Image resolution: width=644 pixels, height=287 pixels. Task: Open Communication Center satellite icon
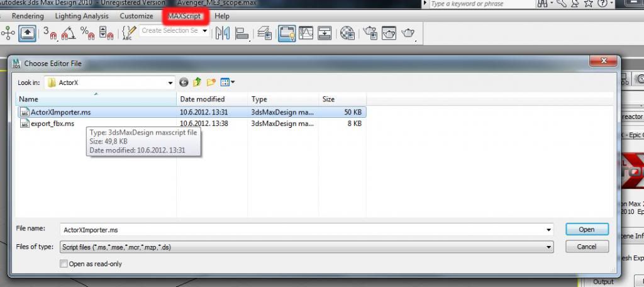(575, 3)
